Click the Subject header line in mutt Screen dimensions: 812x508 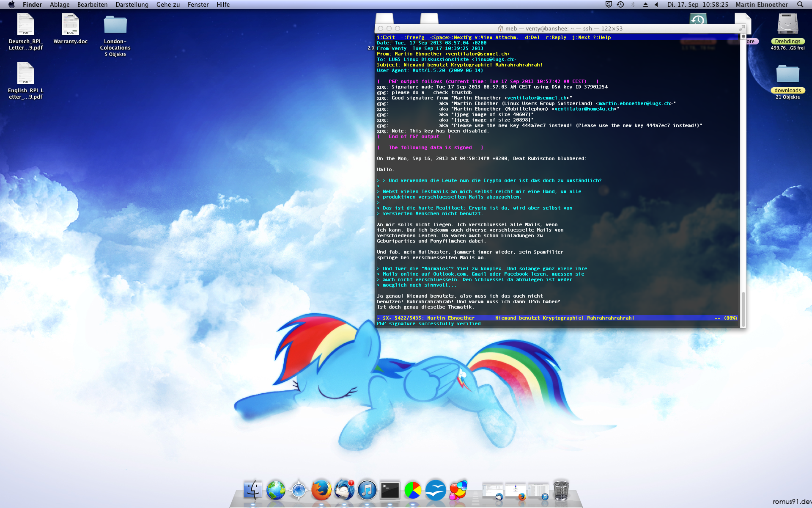pyautogui.click(x=459, y=65)
